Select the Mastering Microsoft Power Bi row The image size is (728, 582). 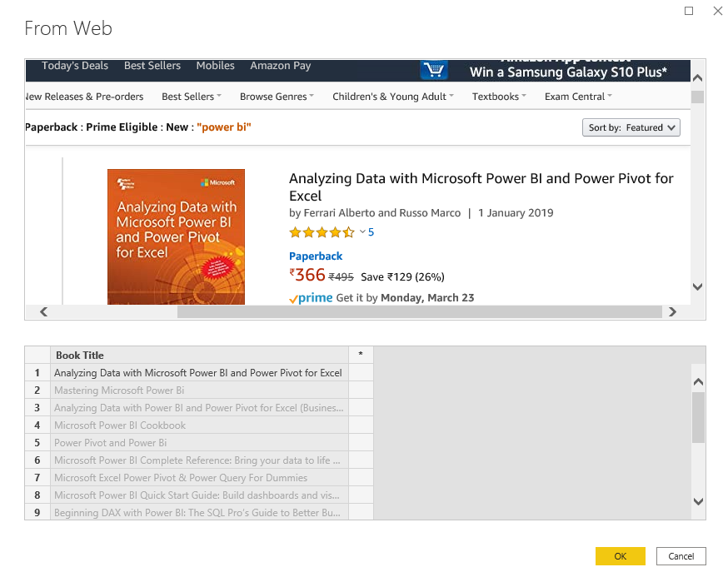pyautogui.click(x=119, y=390)
